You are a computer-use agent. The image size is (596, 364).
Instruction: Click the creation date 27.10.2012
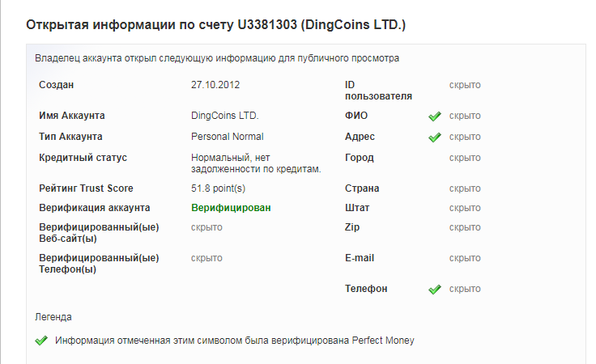tap(215, 85)
